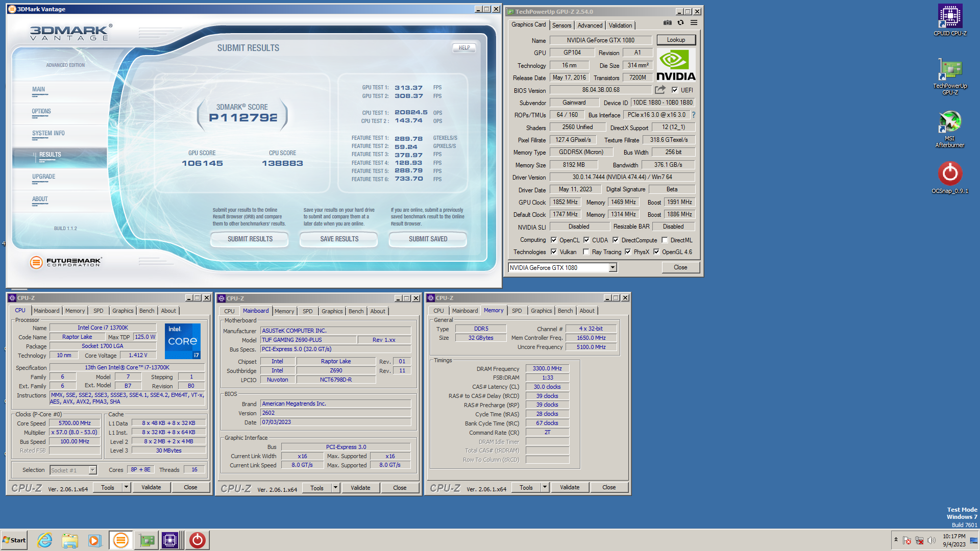
Task: Open the OCSnap_0.9.1 desktop icon
Action: (950, 178)
